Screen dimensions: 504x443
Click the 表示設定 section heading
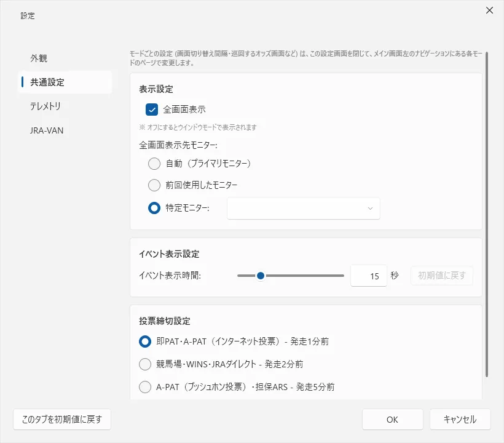[156, 89]
